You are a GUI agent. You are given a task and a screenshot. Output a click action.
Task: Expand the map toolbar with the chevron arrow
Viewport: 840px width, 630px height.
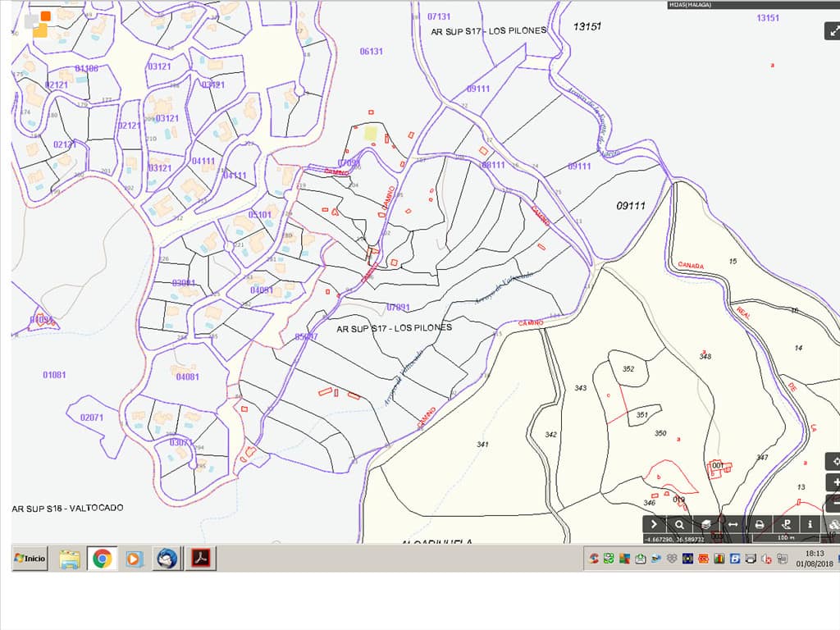654,524
